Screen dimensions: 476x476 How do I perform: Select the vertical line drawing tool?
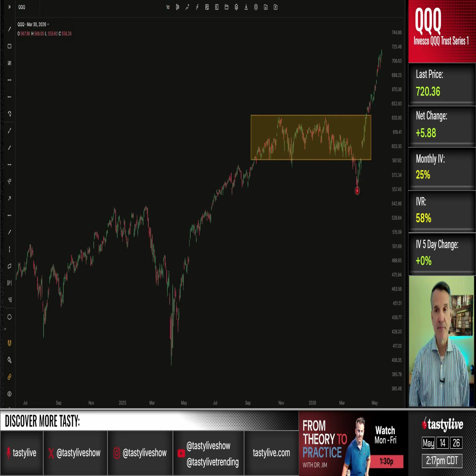[9, 249]
